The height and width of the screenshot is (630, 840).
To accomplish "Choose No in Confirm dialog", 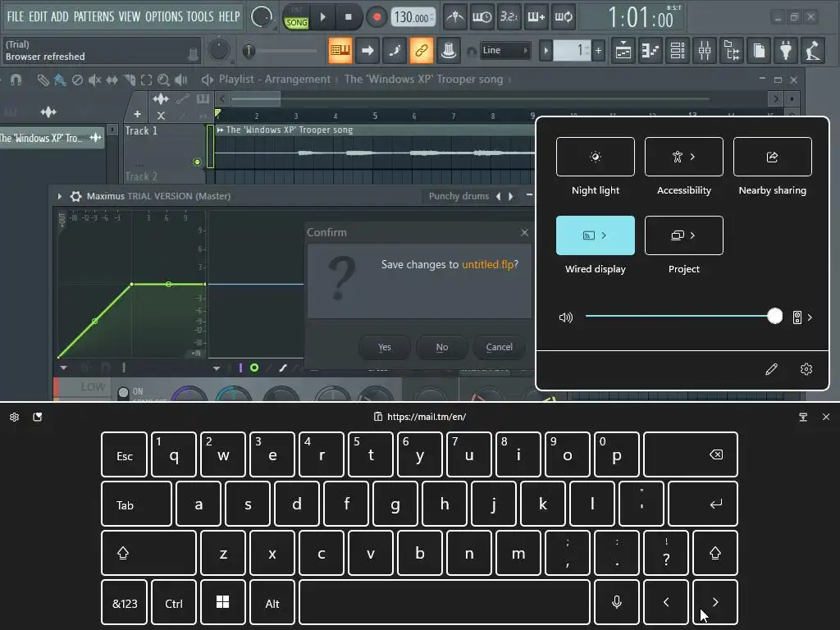I will 442,347.
